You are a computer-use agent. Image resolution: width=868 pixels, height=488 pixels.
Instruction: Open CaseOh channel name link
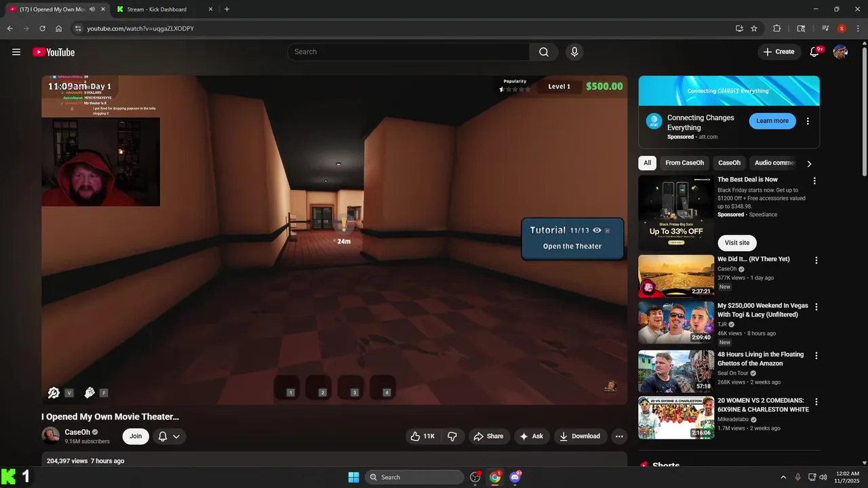77,432
